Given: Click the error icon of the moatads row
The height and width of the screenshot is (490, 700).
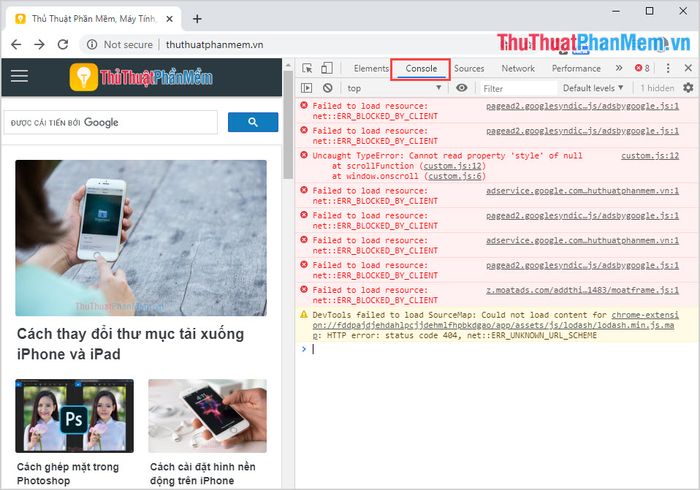Looking at the screenshot, I should point(304,289).
